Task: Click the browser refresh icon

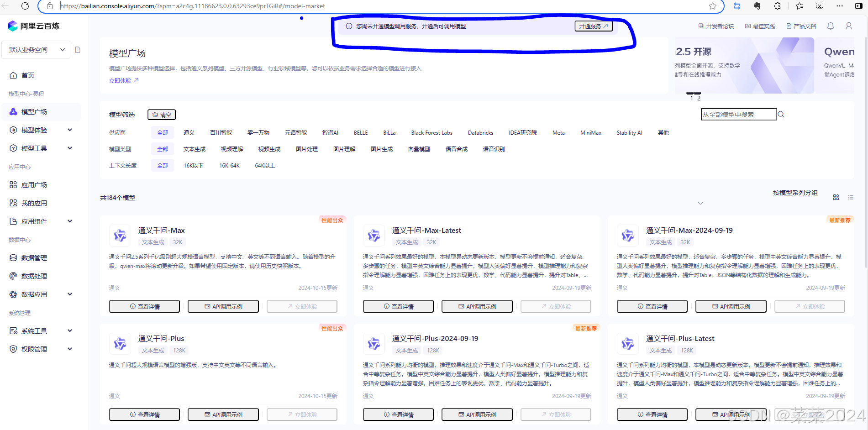Action: click(x=25, y=6)
